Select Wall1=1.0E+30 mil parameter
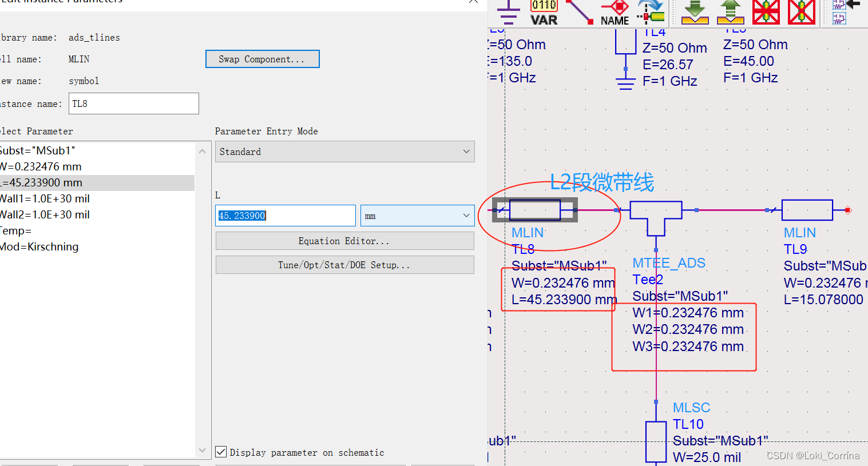Viewport: 868px width, 466px height. point(97,198)
